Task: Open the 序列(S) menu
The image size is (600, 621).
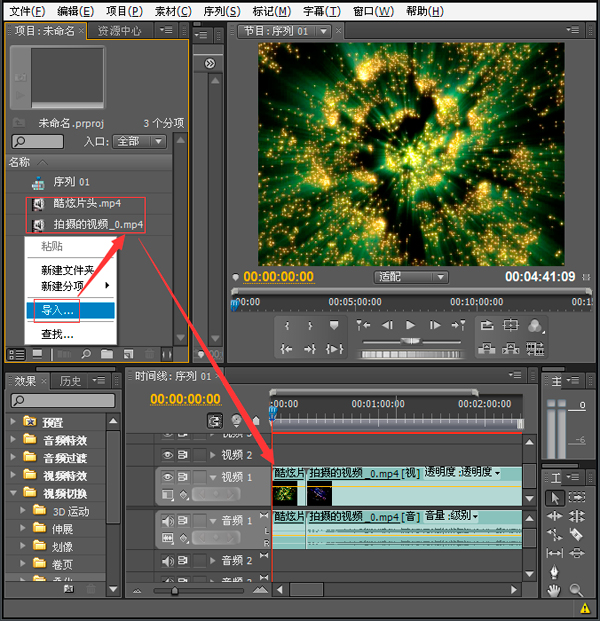Action: pos(222,11)
